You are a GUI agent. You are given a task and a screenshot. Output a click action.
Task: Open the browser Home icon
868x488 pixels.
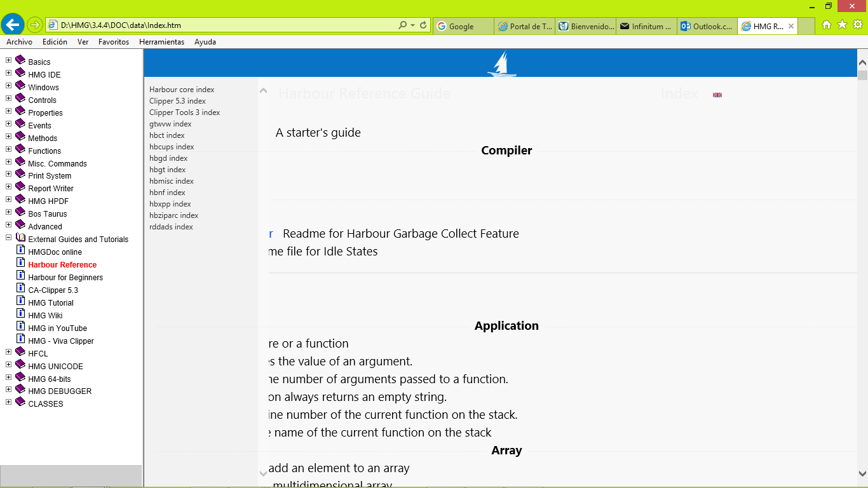tap(827, 25)
